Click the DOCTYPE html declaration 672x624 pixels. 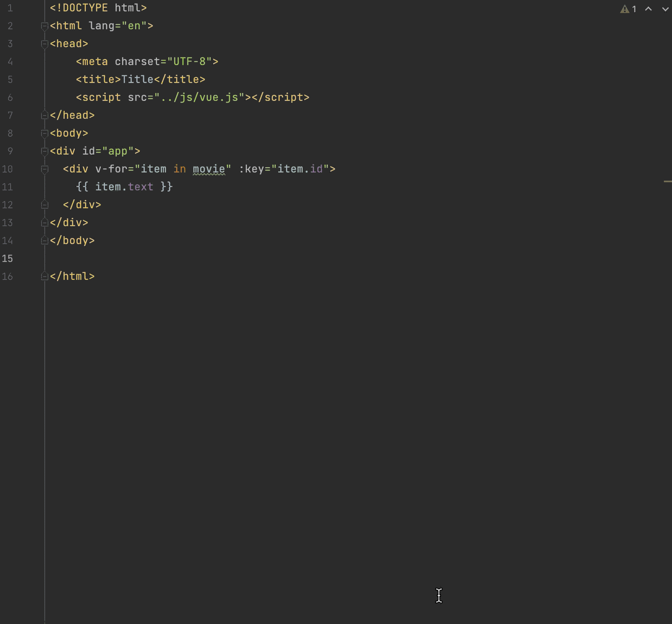click(98, 8)
